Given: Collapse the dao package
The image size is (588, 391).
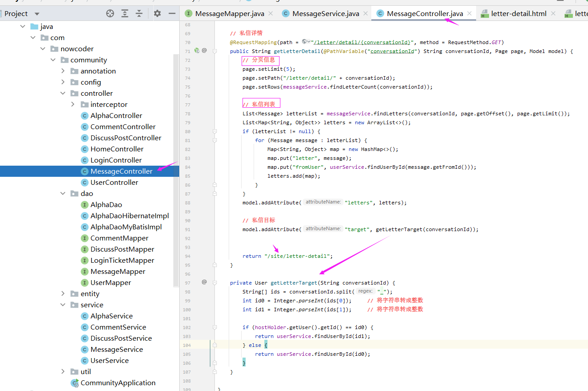Looking at the screenshot, I should point(63,194).
